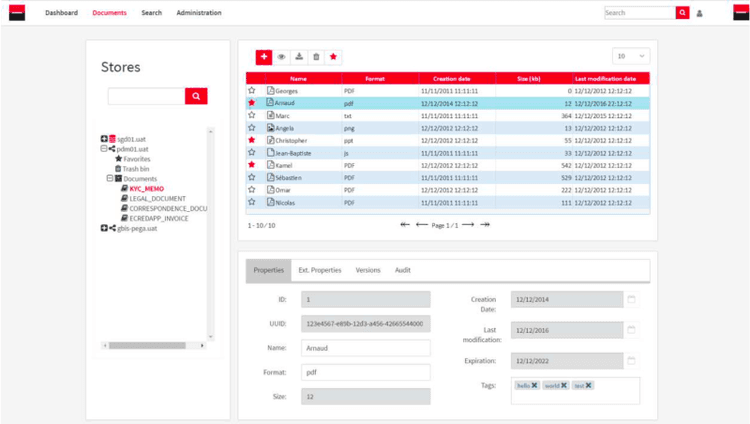
Task: Click the Format field containing pdf
Action: [x=365, y=372]
